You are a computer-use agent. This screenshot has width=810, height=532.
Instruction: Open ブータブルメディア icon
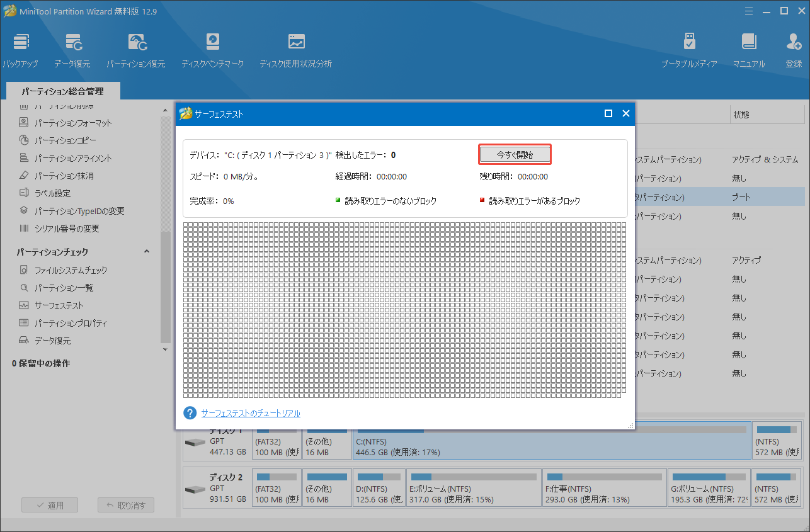(x=689, y=50)
